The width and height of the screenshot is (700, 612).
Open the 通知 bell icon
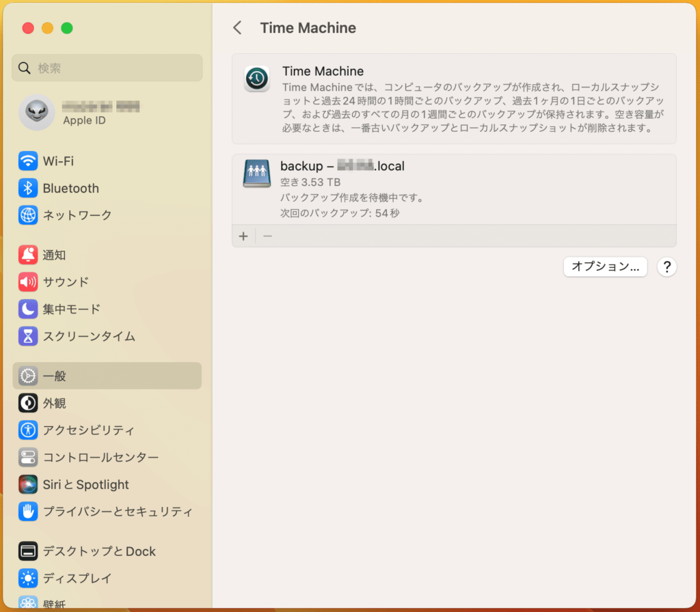pyautogui.click(x=27, y=255)
